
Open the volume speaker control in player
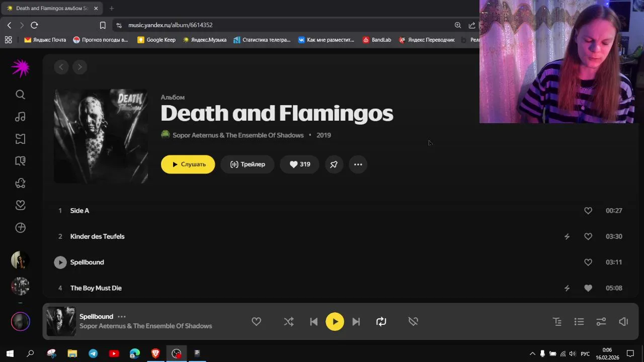pyautogui.click(x=623, y=322)
